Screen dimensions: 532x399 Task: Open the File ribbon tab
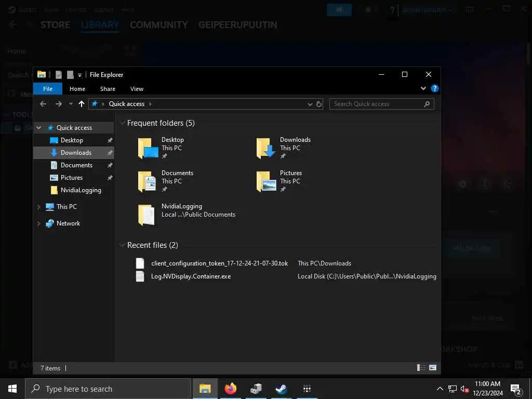coord(48,89)
